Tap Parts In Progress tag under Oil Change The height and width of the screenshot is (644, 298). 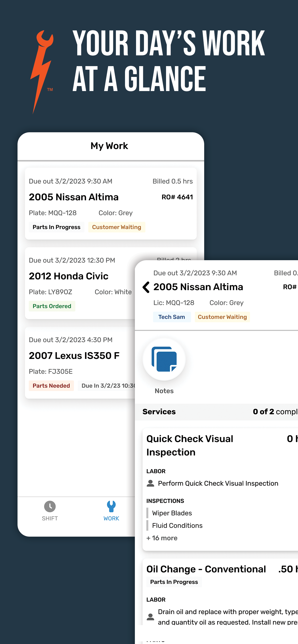click(174, 582)
